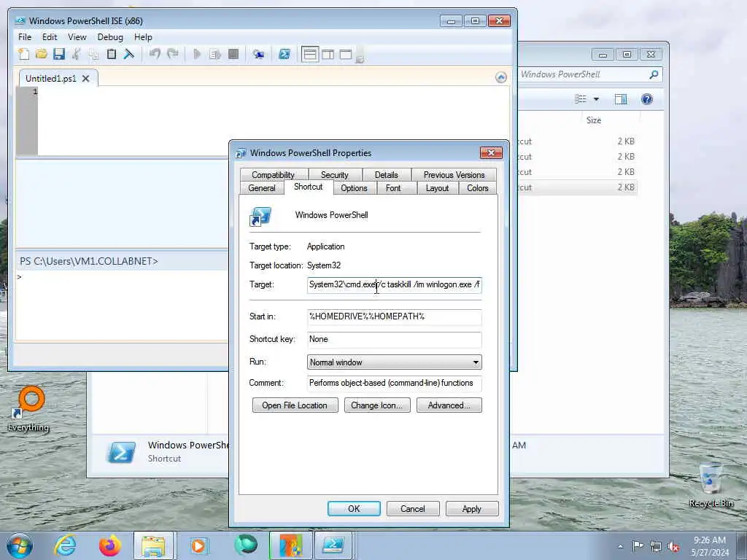747x560 pixels.
Task: Open the Help menu in PowerShell ISE
Action: (x=143, y=37)
